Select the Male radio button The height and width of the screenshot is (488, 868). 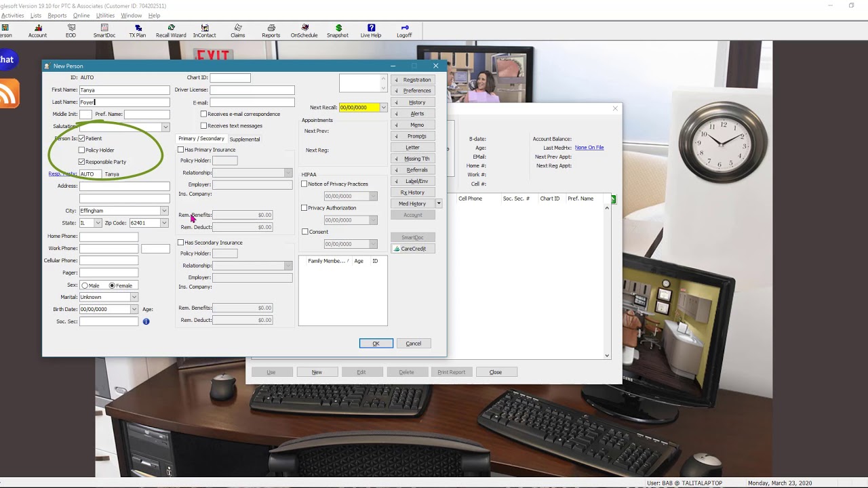coord(85,285)
